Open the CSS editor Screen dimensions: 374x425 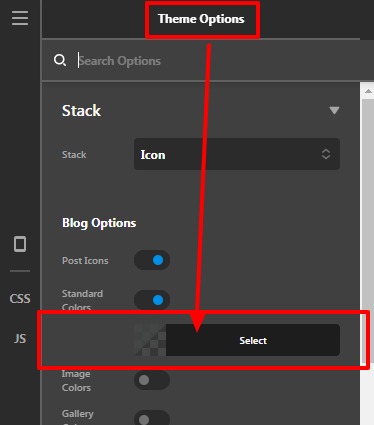[x=20, y=298]
